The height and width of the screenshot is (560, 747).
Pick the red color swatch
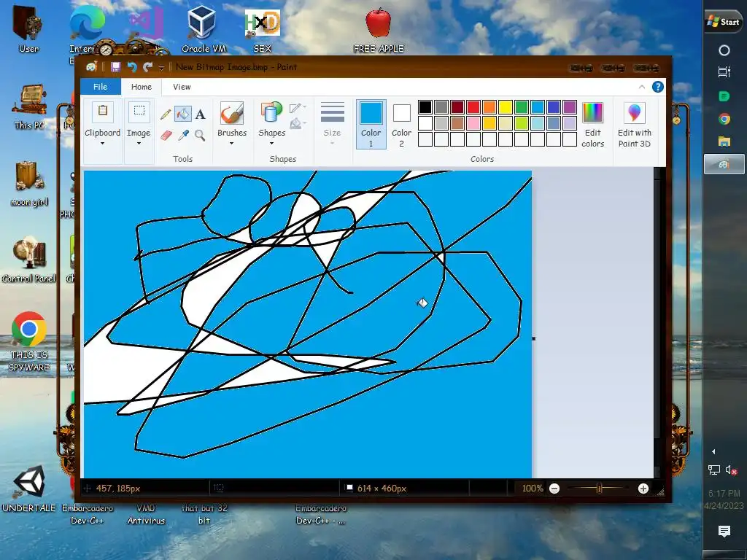[473, 107]
